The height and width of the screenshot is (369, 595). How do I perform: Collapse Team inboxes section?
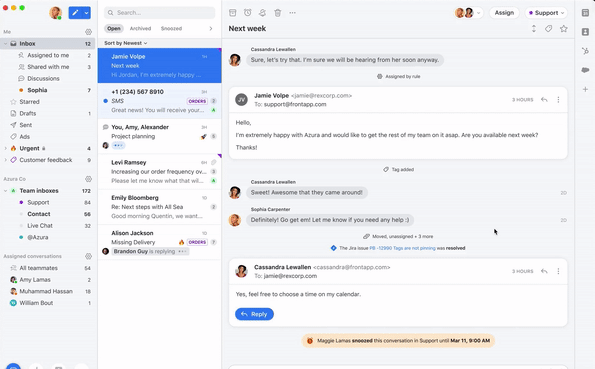(x=5, y=191)
